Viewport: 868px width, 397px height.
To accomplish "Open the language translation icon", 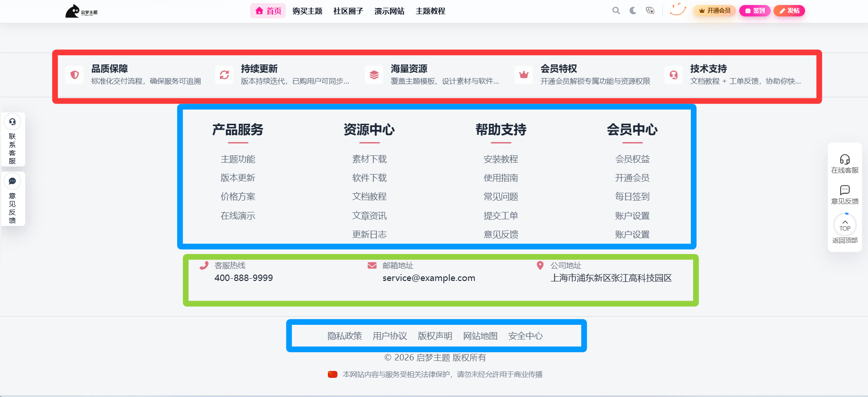I will click(x=650, y=11).
